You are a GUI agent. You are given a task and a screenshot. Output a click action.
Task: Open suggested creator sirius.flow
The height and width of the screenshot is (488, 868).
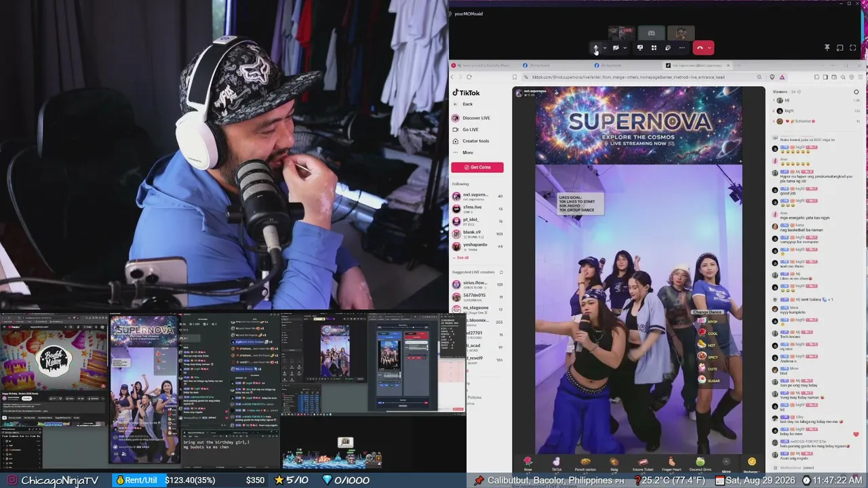tap(477, 285)
